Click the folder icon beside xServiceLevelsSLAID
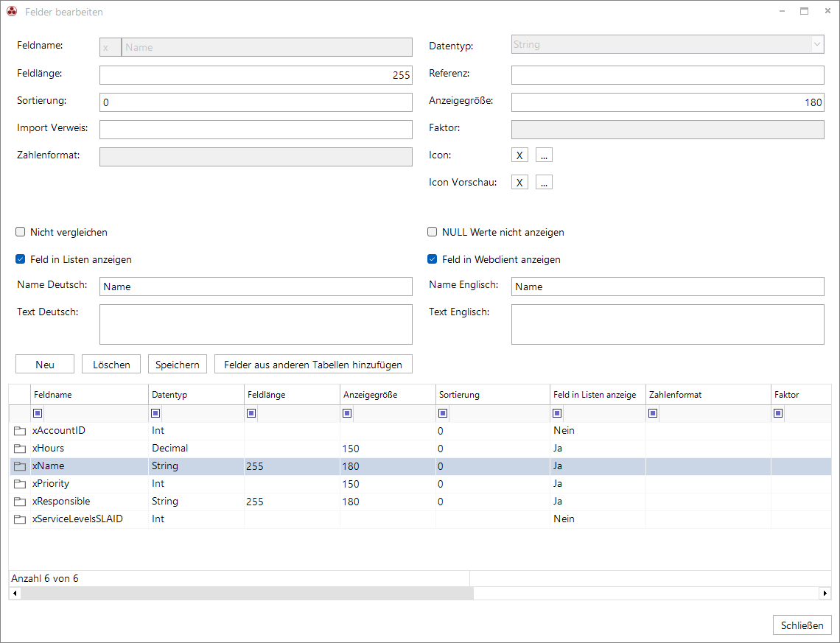This screenshot has width=840, height=643. [20, 519]
